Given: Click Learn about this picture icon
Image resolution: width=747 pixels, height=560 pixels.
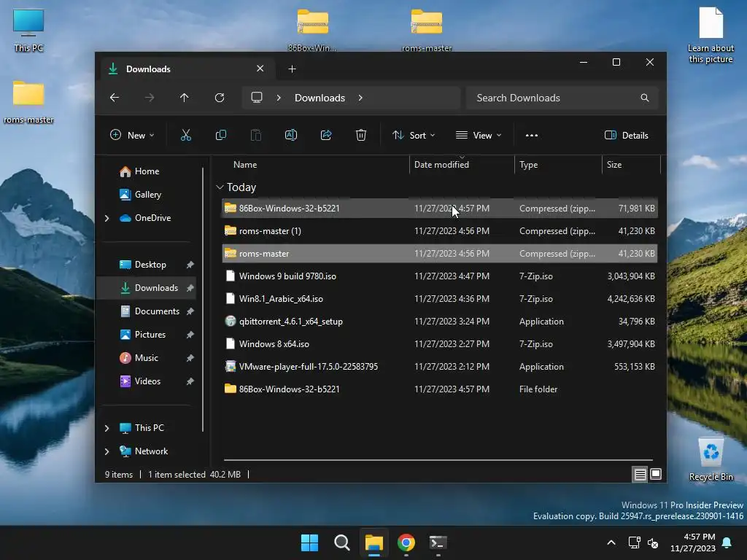Looking at the screenshot, I should pos(711,34).
